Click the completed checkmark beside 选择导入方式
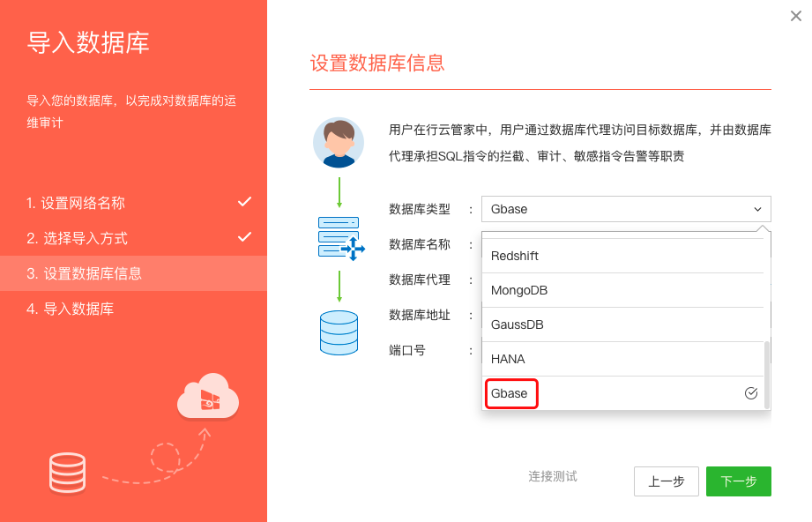 point(244,237)
